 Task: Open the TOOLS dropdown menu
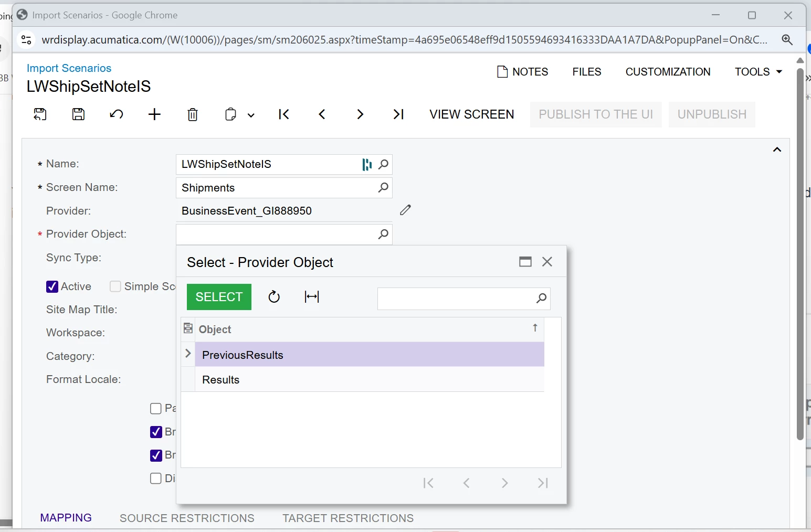pyautogui.click(x=759, y=72)
